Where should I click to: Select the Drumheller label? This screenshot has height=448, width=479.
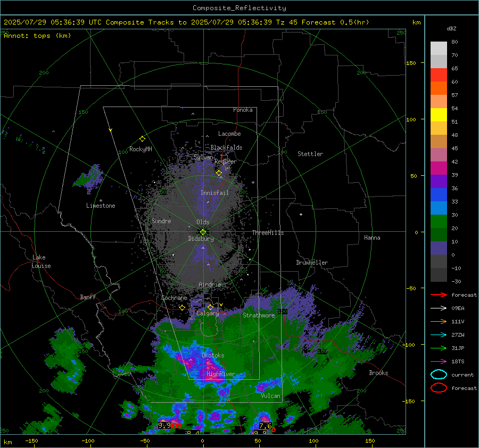[x=312, y=263]
